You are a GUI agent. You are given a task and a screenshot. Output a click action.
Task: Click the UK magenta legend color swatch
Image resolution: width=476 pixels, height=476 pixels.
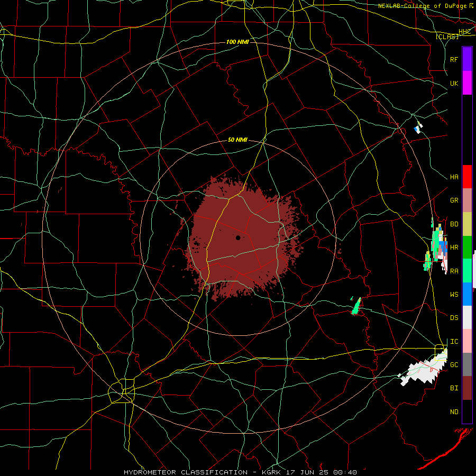tap(467, 83)
